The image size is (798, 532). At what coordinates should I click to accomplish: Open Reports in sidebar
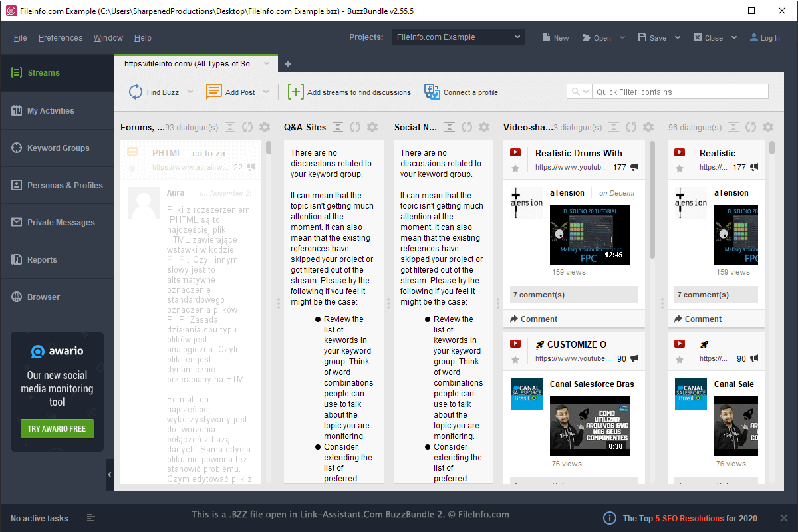[57, 260]
